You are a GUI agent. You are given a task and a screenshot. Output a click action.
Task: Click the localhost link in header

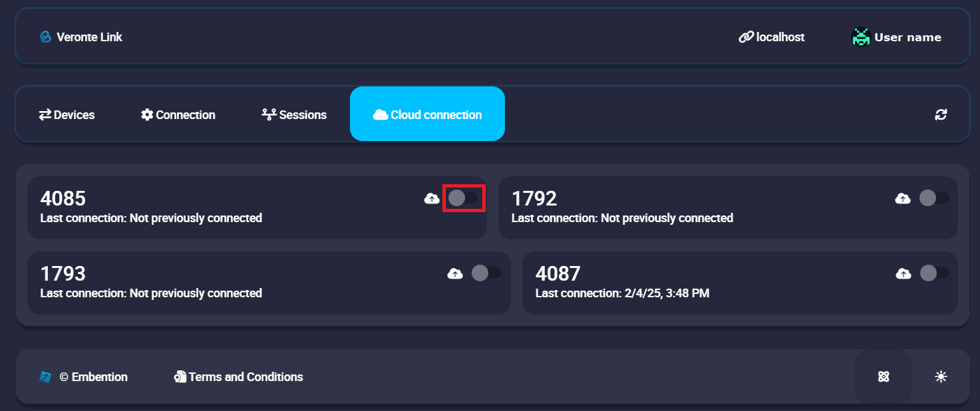pyautogui.click(x=772, y=37)
